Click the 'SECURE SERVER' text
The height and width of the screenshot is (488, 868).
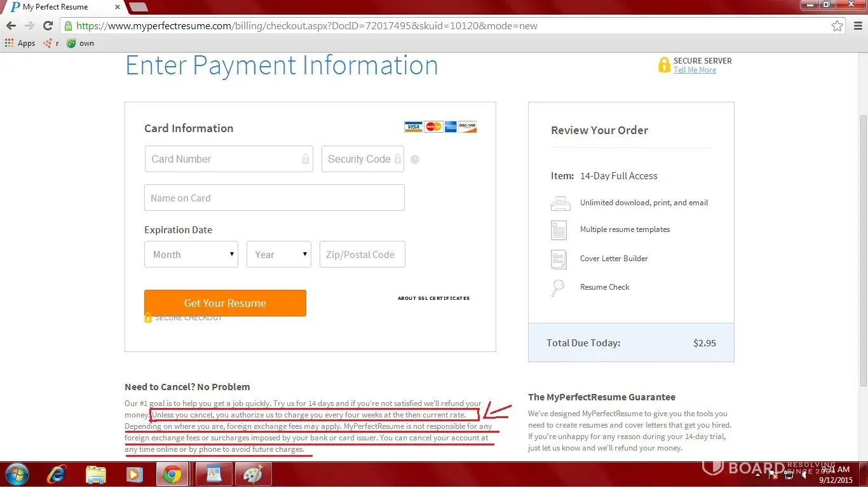pyautogui.click(x=703, y=61)
